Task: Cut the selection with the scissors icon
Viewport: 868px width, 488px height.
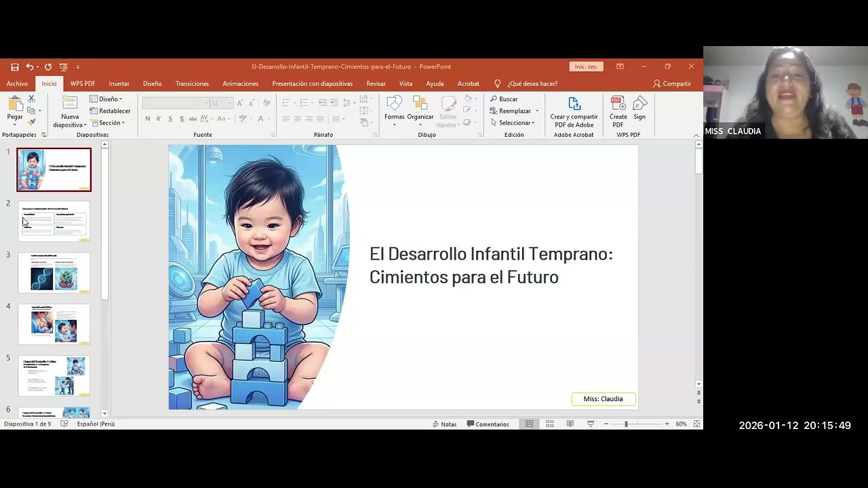Action: [x=31, y=99]
